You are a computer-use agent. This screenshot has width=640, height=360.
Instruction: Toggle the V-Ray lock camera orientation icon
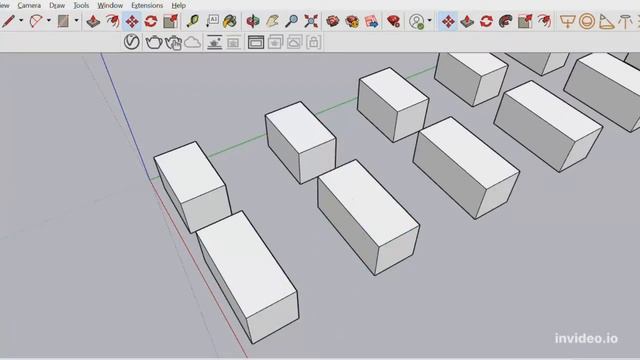pos(313,42)
